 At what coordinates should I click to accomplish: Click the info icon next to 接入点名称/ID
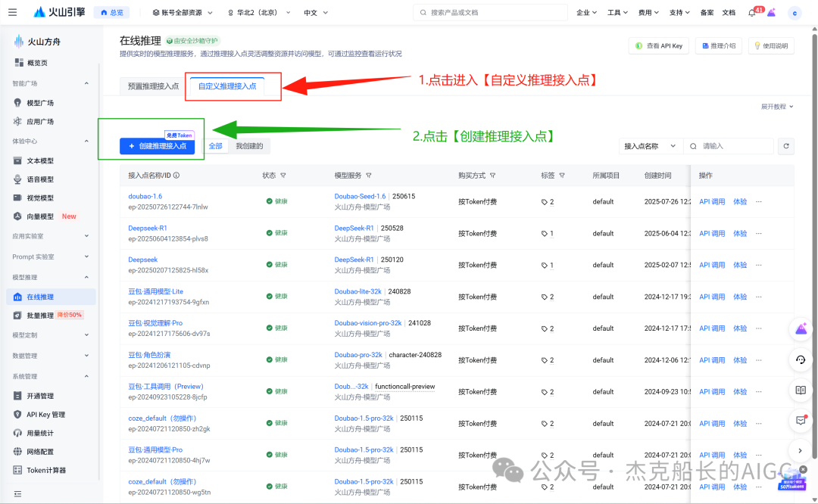coord(176,175)
